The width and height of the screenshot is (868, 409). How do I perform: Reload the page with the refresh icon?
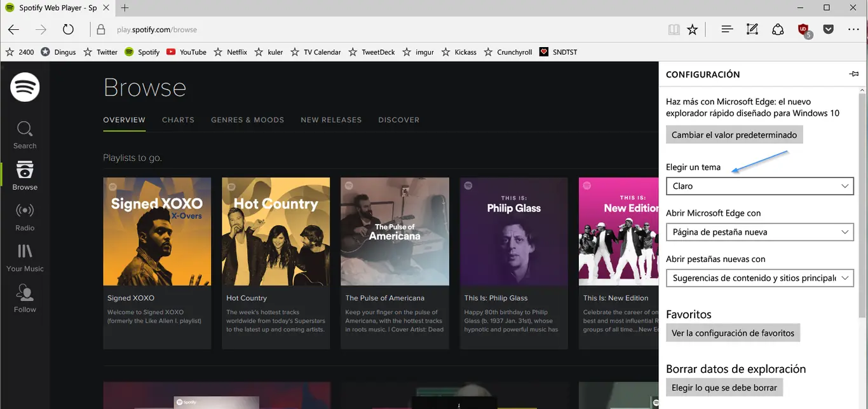click(x=68, y=29)
